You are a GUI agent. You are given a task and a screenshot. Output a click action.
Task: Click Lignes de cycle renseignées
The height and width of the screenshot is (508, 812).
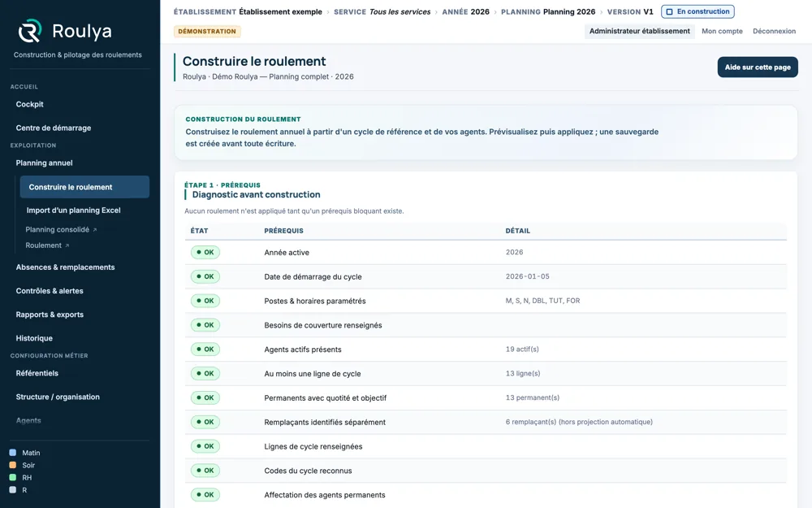[x=313, y=447]
